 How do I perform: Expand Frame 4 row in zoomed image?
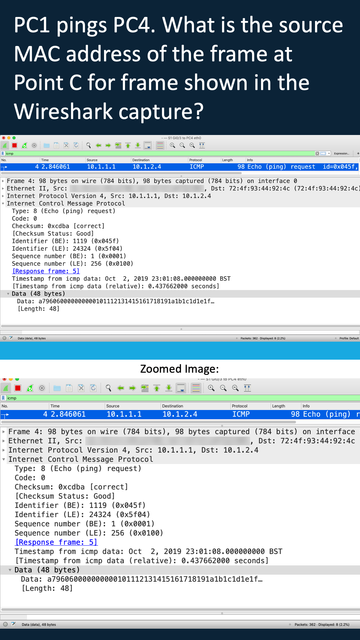click(4, 431)
